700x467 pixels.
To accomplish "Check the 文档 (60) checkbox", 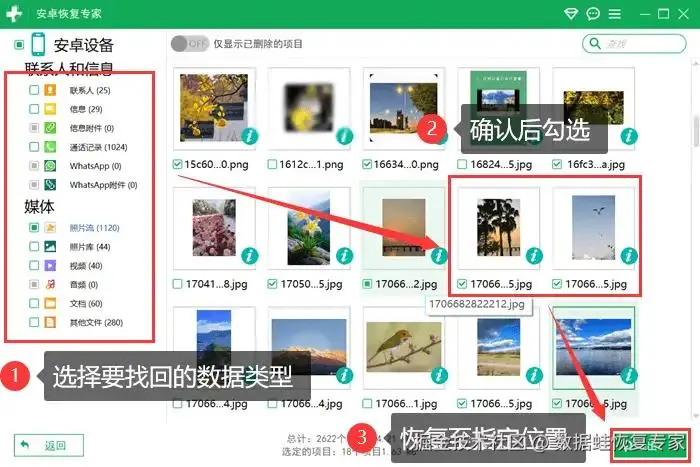I will click(x=34, y=304).
